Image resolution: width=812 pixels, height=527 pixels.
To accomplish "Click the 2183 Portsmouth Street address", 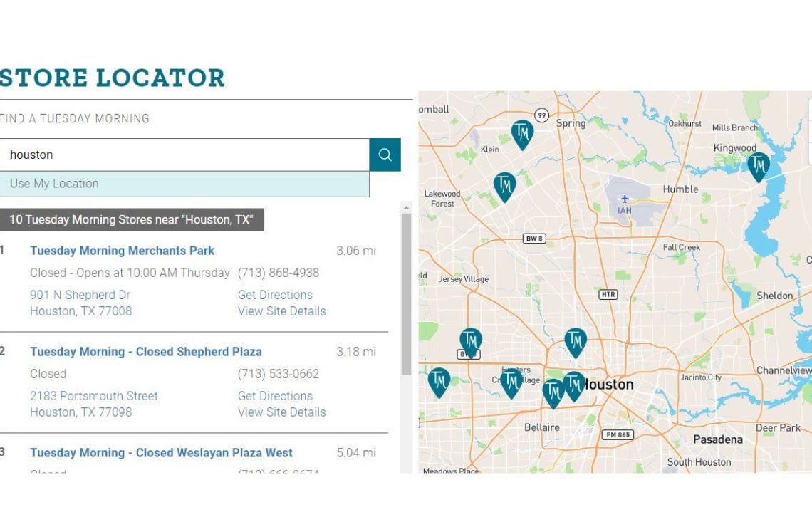I will pyautogui.click(x=93, y=396).
